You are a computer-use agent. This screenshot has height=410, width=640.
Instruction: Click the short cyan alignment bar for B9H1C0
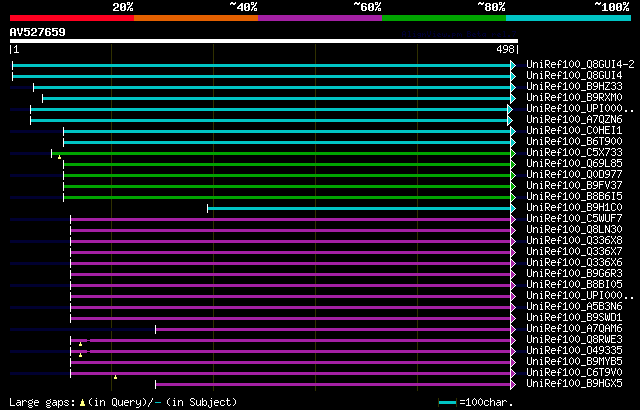(x=359, y=208)
